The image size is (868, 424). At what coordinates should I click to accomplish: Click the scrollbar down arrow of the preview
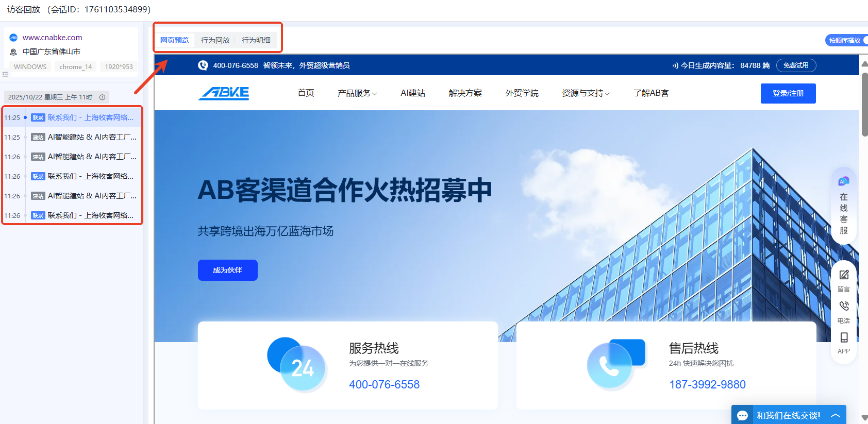coord(864,418)
